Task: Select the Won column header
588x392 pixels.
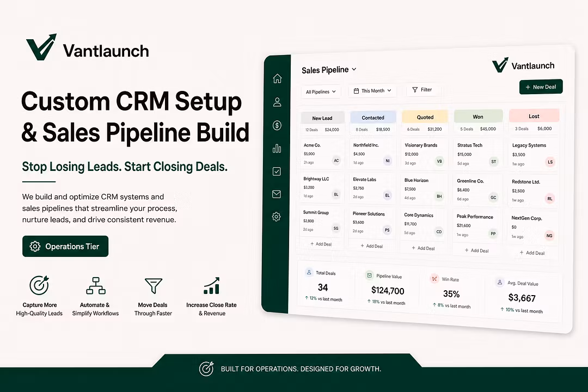Action: pos(478,117)
